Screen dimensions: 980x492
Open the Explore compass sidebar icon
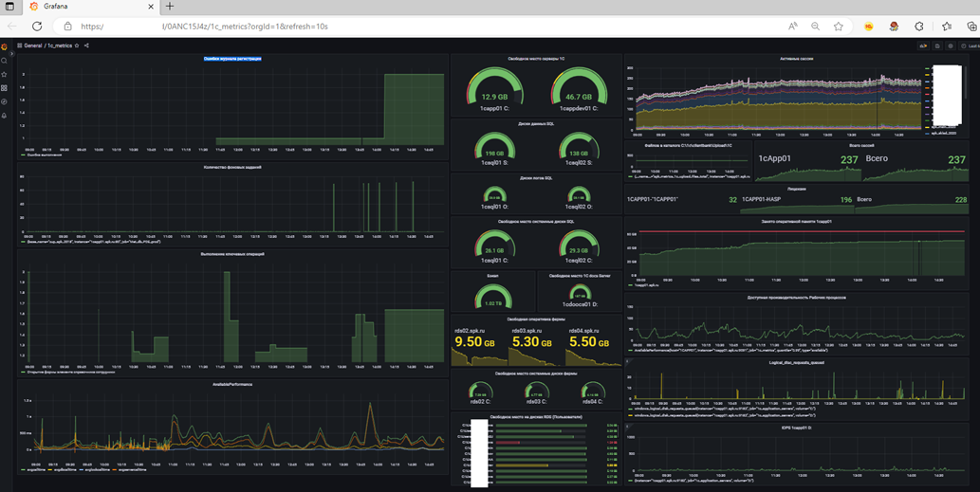pyautogui.click(x=5, y=100)
